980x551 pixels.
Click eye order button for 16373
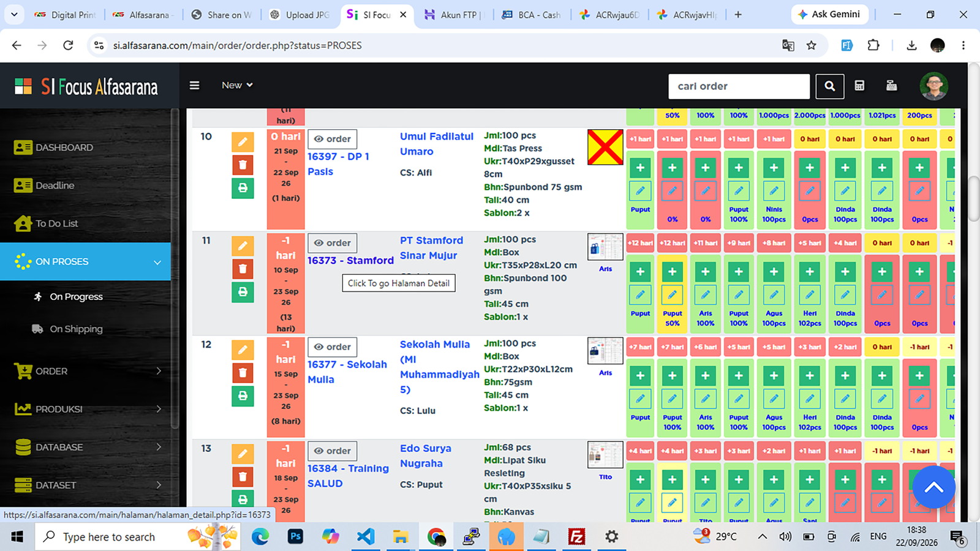tap(333, 243)
